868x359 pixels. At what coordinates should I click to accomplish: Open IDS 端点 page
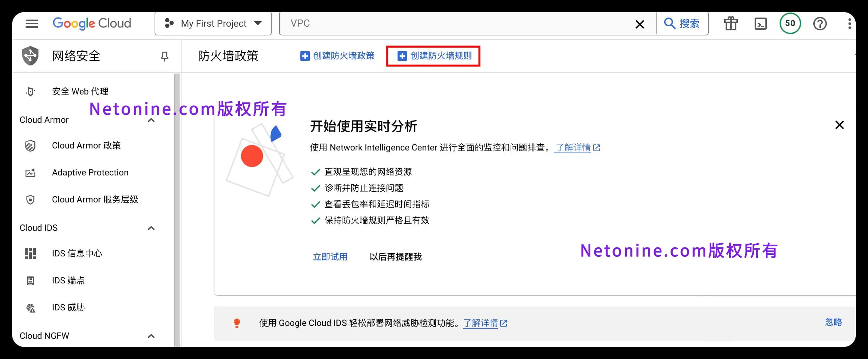[x=68, y=280]
